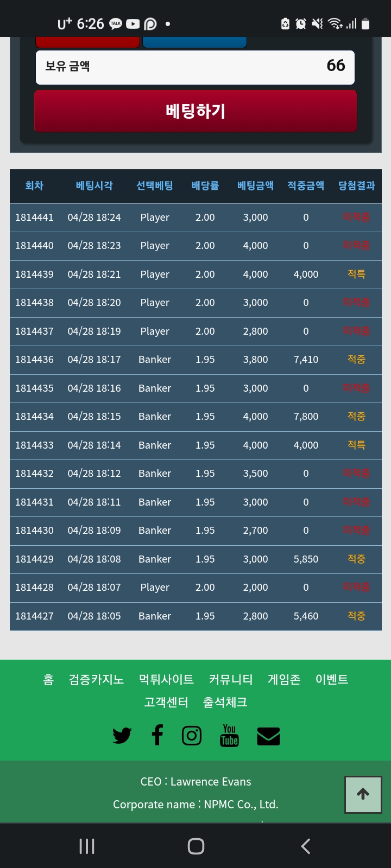
Task: Tap the Android back navigation icon
Action: (306, 846)
